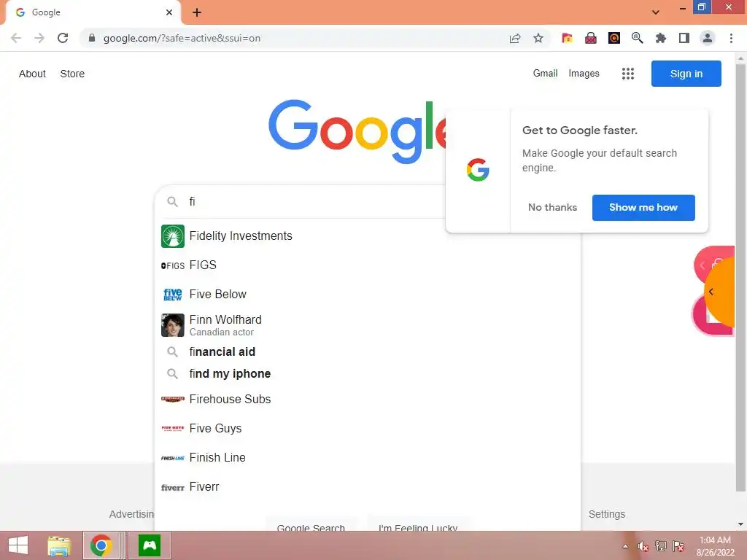Open the Images link
The image size is (747, 560).
[x=584, y=74]
